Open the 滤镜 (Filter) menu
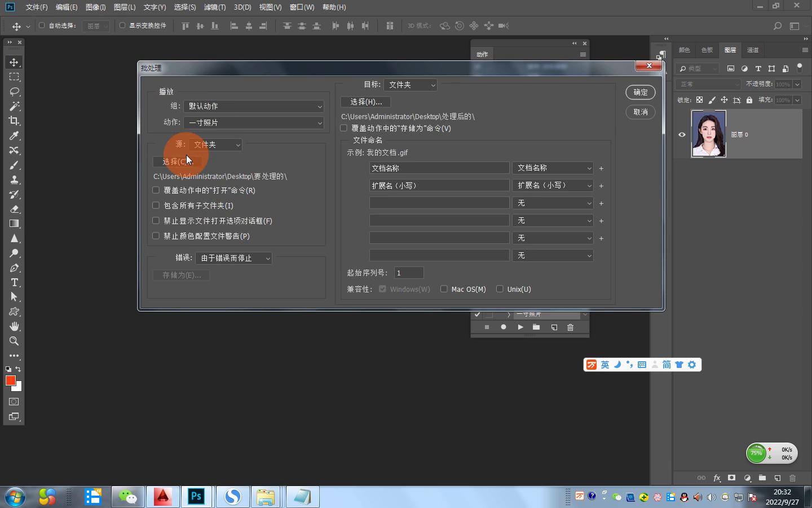 [214, 7]
